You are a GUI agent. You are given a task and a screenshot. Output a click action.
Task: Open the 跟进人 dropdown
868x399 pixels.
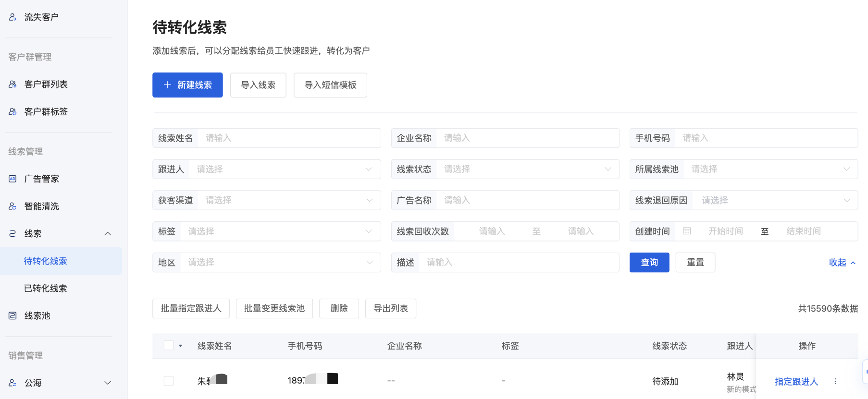pos(267,169)
